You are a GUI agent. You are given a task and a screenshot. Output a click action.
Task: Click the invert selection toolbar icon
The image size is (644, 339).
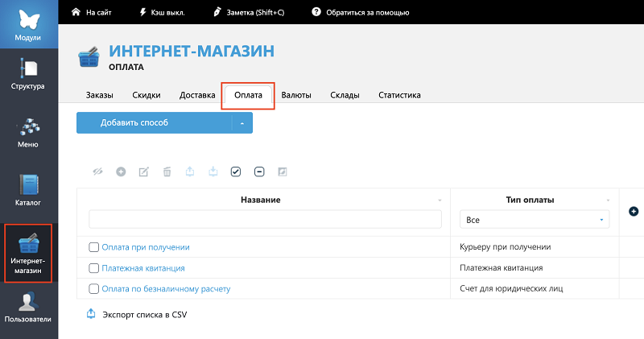coord(283,172)
